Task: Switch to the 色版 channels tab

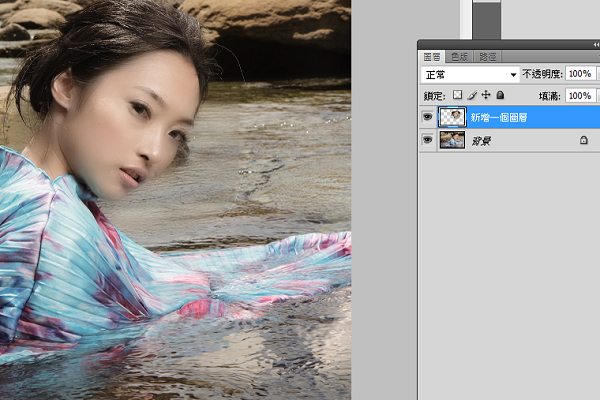Action: [460, 57]
